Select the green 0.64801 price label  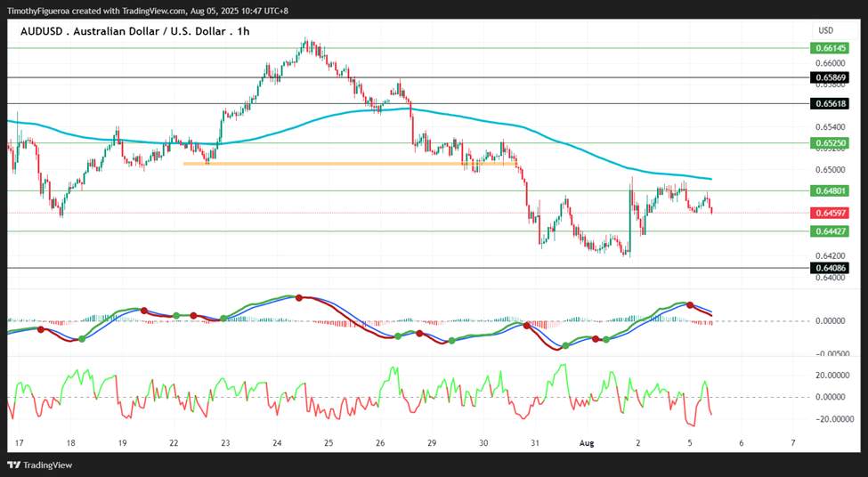click(831, 191)
